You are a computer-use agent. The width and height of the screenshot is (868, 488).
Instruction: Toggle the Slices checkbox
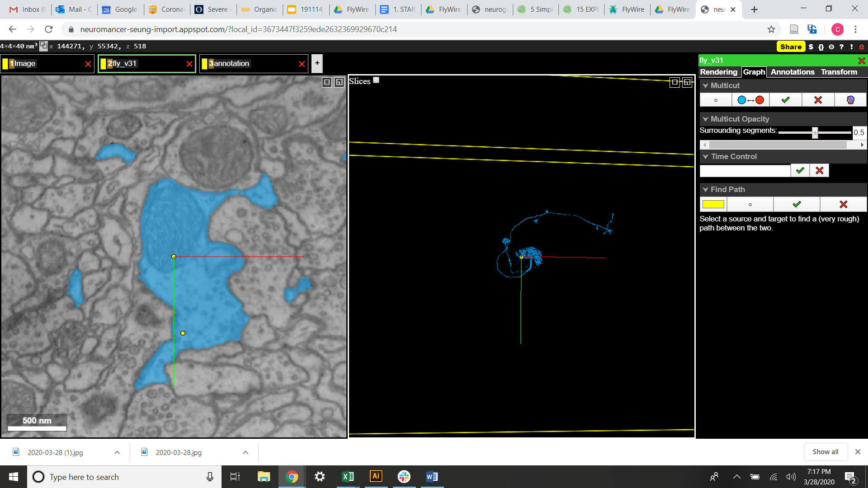point(376,80)
